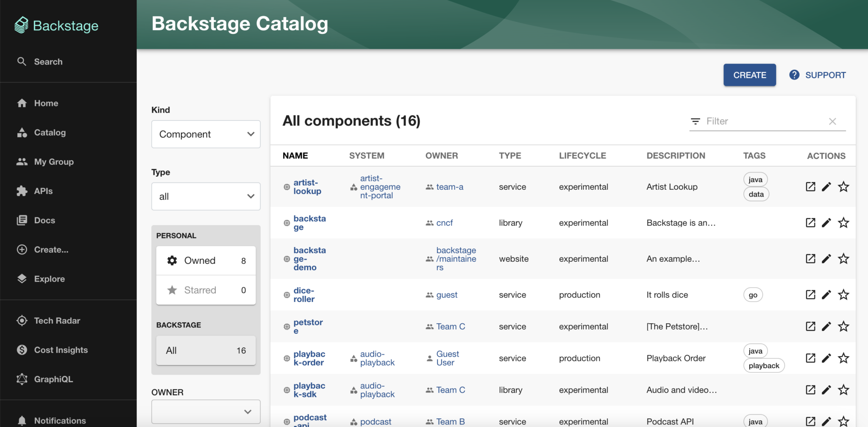View dice-roller source externally
Screen dimensions: 868x427
(x=810, y=295)
